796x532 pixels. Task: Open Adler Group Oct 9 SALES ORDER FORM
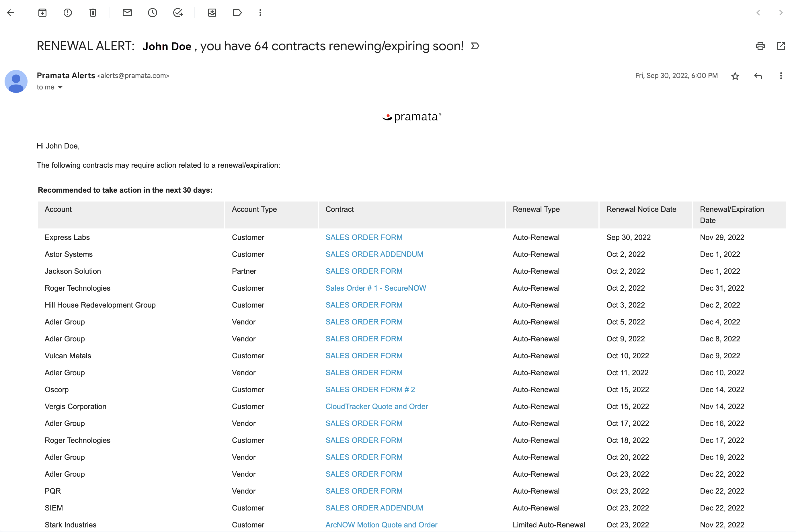pyautogui.click(x=364, y=339)
